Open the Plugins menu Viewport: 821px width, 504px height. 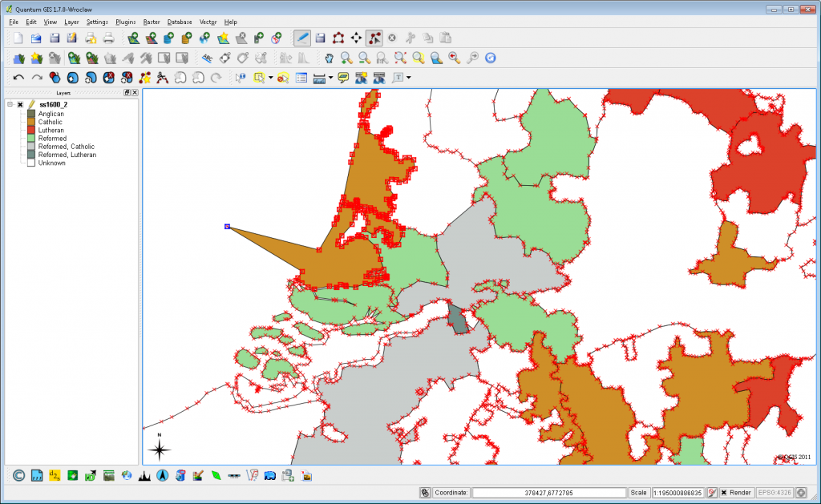click(126, 22)
